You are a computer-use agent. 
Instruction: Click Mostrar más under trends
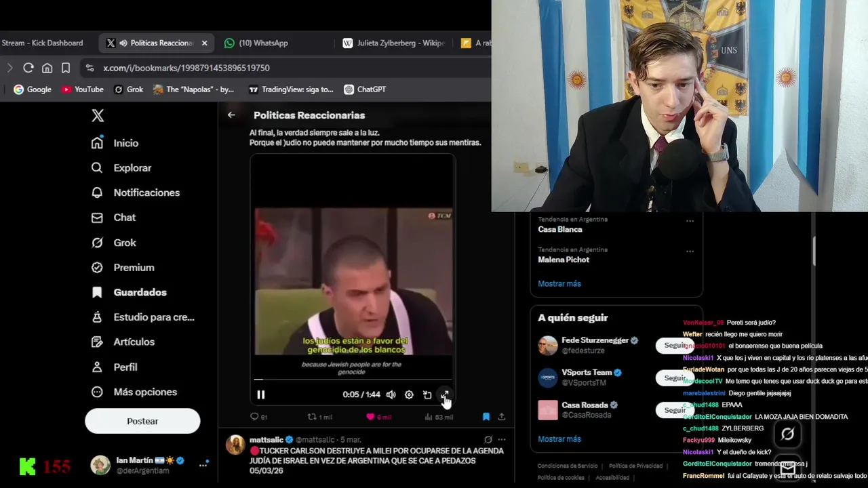tap(559, 283)
